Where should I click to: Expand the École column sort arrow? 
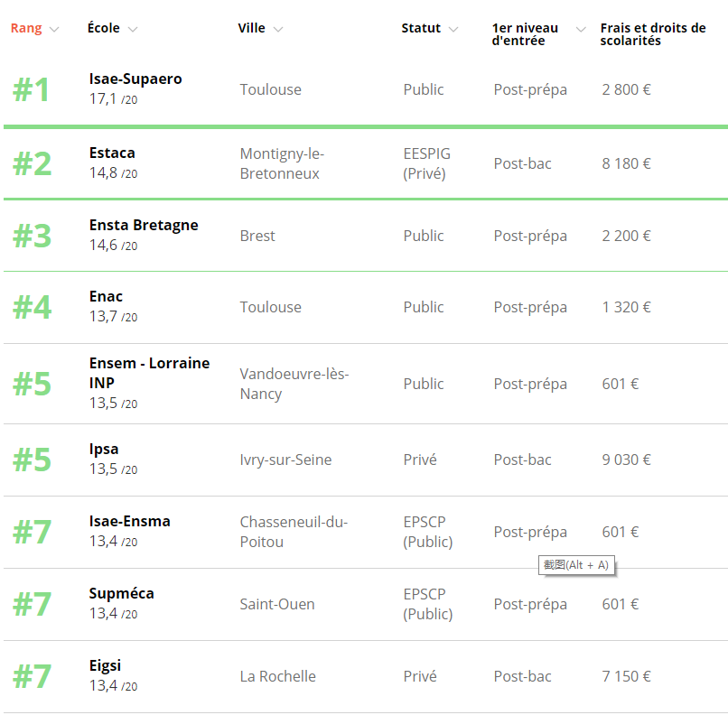coord(133,29)
